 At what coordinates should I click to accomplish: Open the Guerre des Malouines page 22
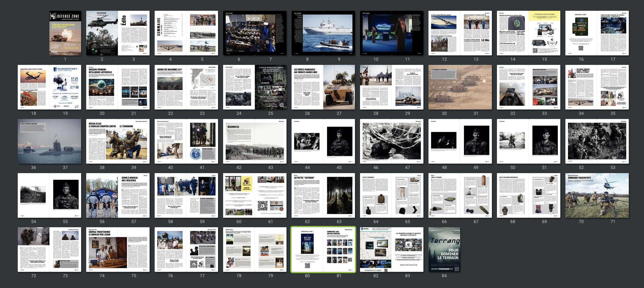coord(171,87)
